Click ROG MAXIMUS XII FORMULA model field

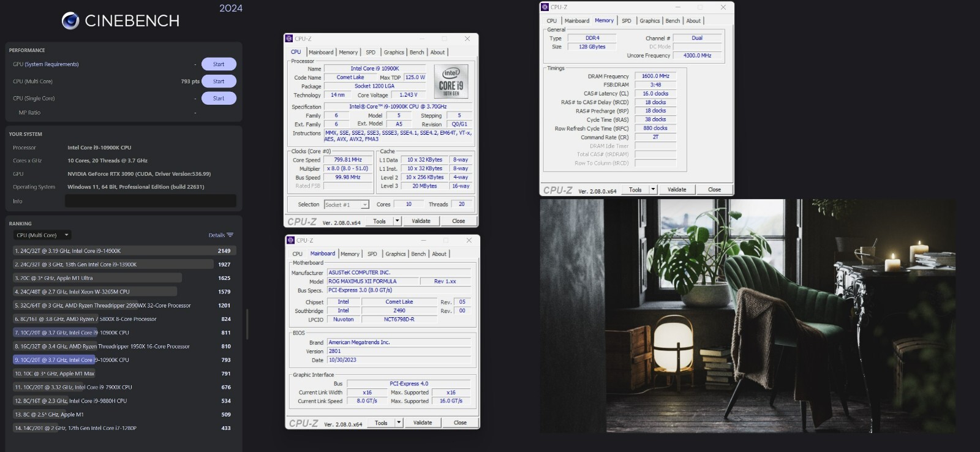(x=372, y=281)
